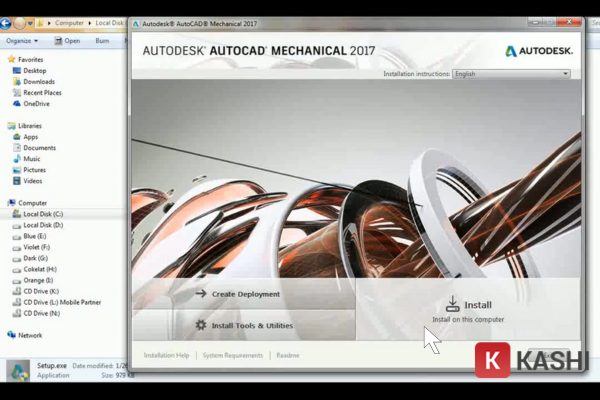Open the Organize dropdown menu
This screenshot has width=600, height=400.
22,41
